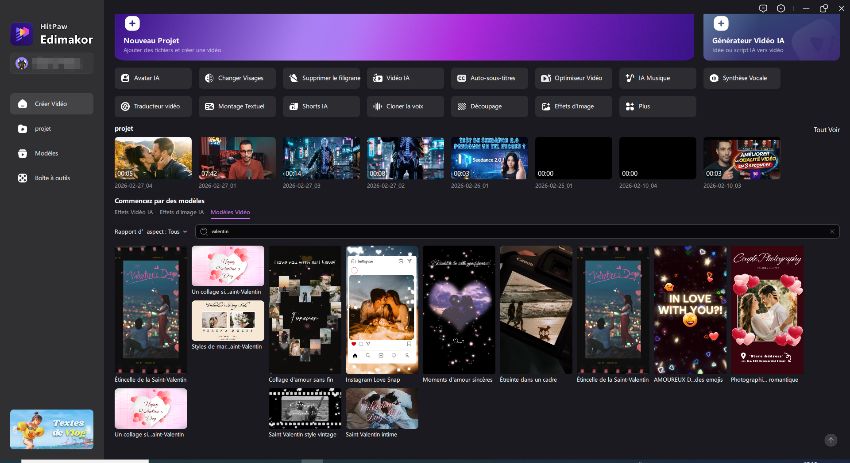Open project 2026-02-25 01 Seedance thumbnail
850x463 pixels.
tap(489, 158)
